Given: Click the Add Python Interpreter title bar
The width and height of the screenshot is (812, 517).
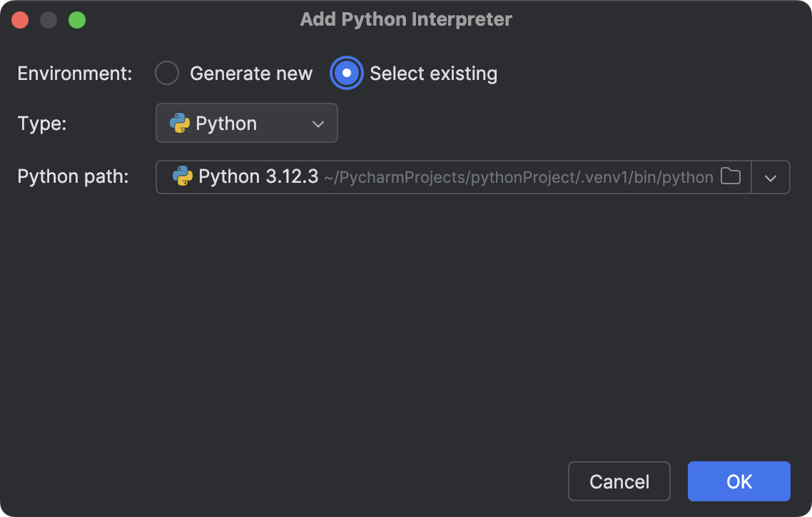Looking at the screenshot, I should [405, 19].
